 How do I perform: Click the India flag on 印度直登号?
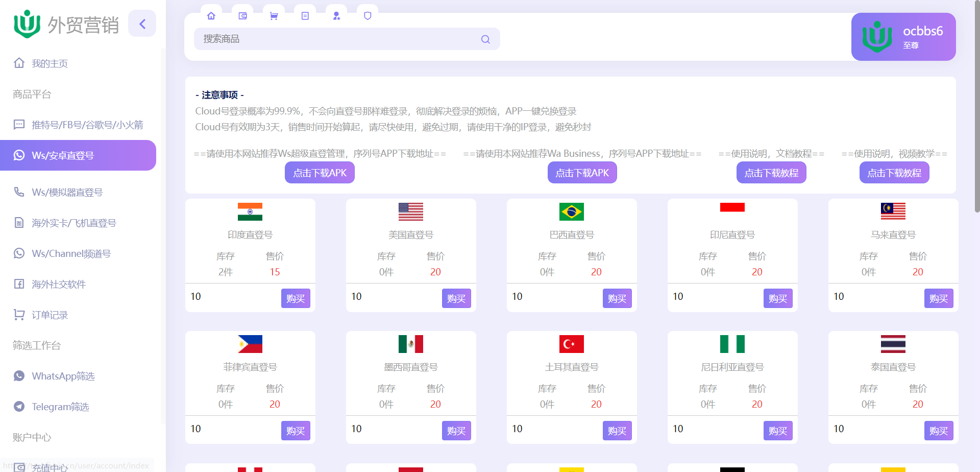pos(250,211)
